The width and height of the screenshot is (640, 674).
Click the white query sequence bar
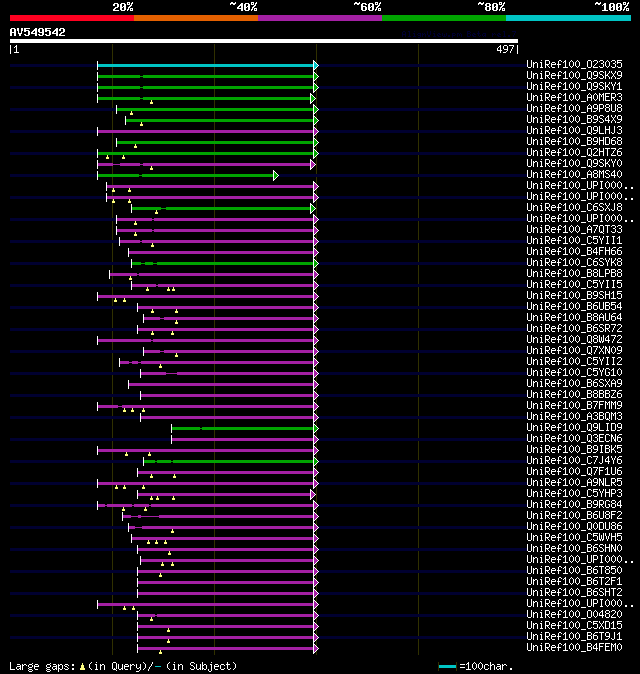click(264, 41)
